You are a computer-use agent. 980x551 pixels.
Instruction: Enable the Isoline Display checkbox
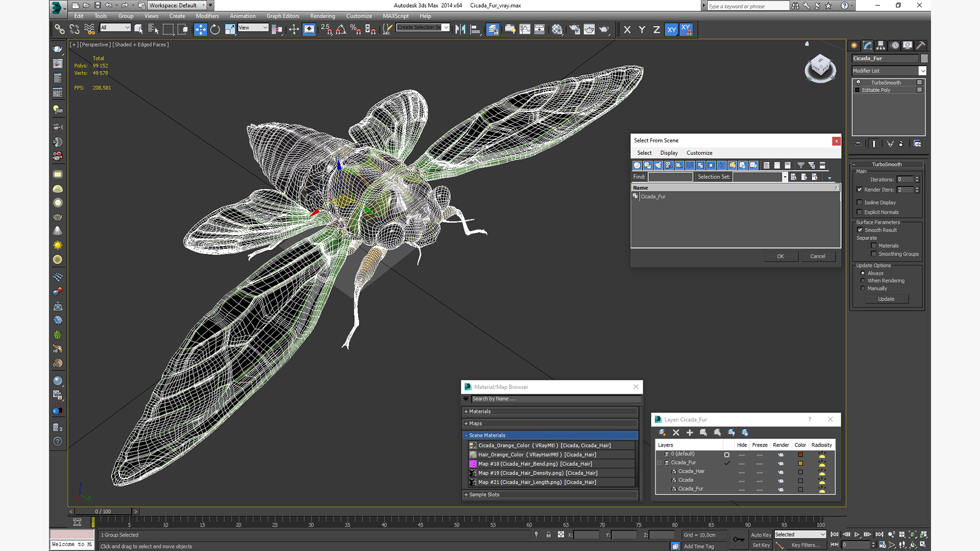(x=860, y=203)
